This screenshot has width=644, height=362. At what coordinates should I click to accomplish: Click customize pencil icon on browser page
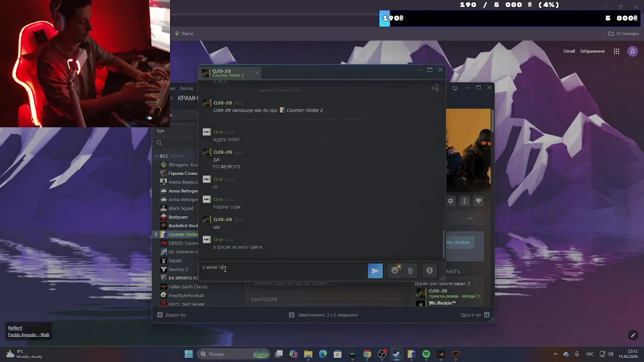633,335
